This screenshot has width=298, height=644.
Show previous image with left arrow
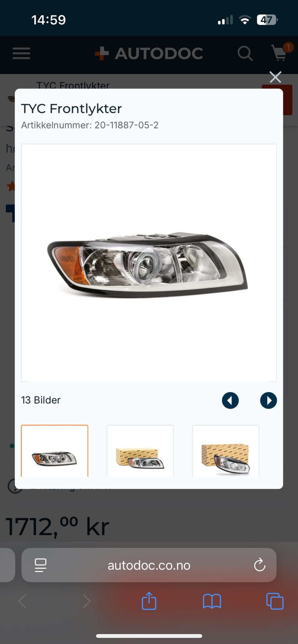[230, 400]
